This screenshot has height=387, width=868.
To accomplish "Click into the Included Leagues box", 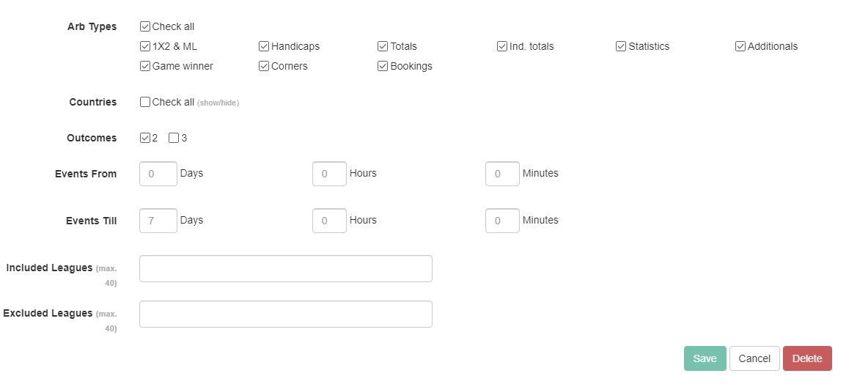I will [286, 268].
